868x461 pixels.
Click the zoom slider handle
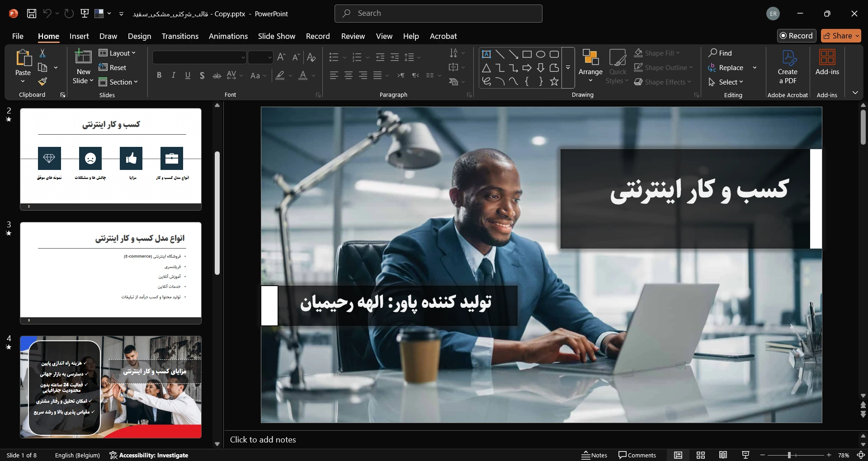coord(789,455)
